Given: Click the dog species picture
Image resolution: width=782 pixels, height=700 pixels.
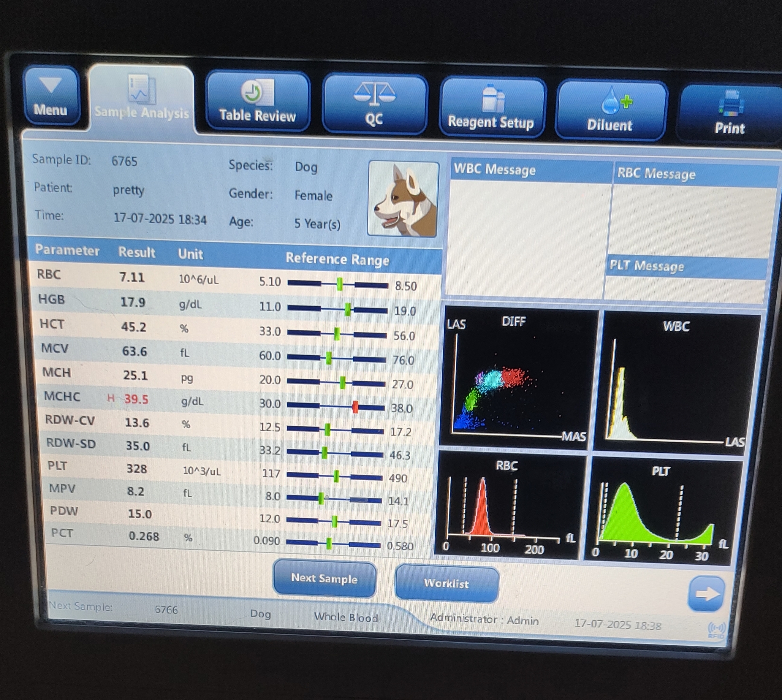Looking at the screenshot, I should click(403, 199).
